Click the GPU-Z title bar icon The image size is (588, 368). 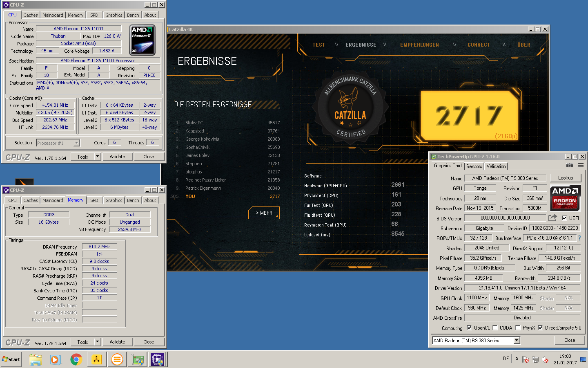coord(434,157)
